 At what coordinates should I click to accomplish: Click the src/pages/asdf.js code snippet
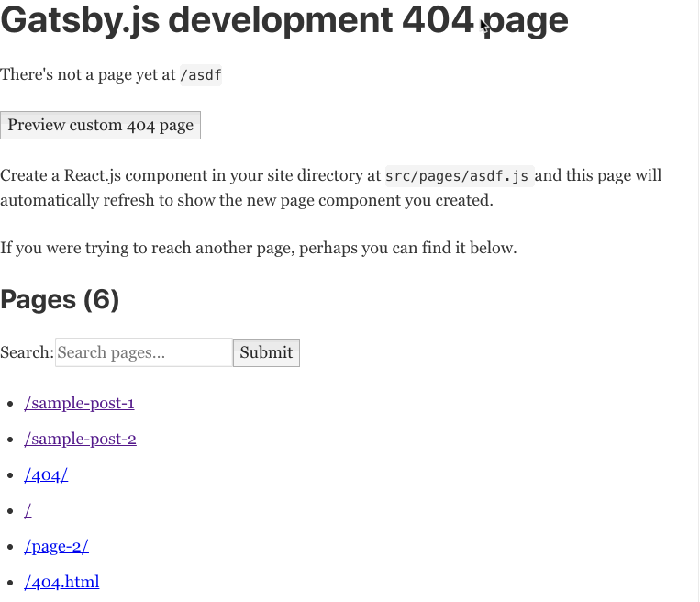(x=457, y=176)
